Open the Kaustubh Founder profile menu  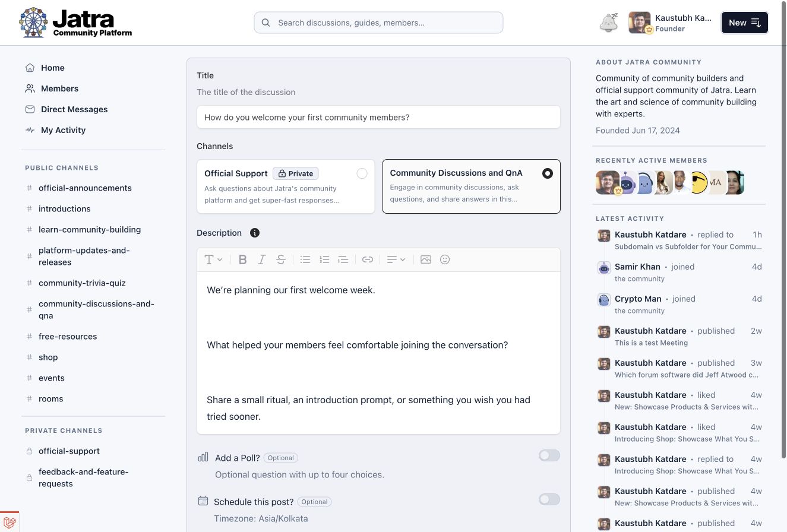(670, 23)
